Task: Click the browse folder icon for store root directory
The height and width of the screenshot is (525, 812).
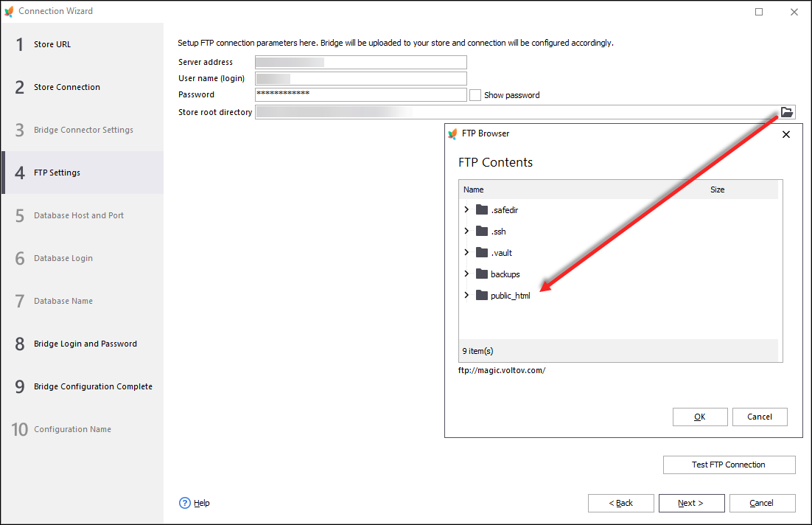Action: pos(787,112)
